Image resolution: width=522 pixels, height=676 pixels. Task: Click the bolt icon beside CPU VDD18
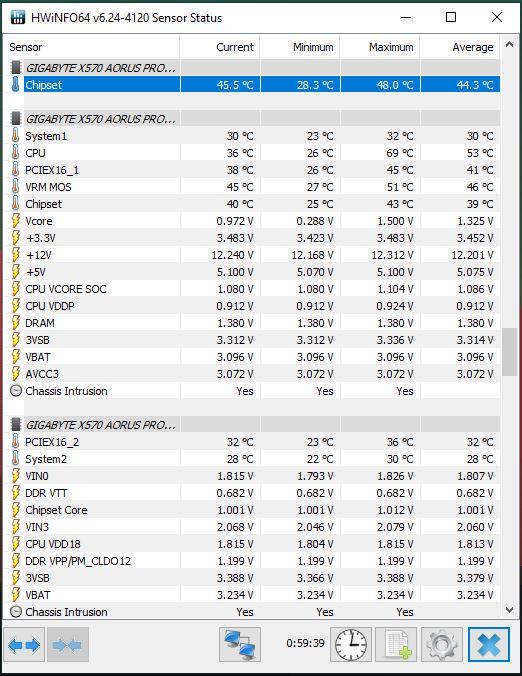[16, 544]
